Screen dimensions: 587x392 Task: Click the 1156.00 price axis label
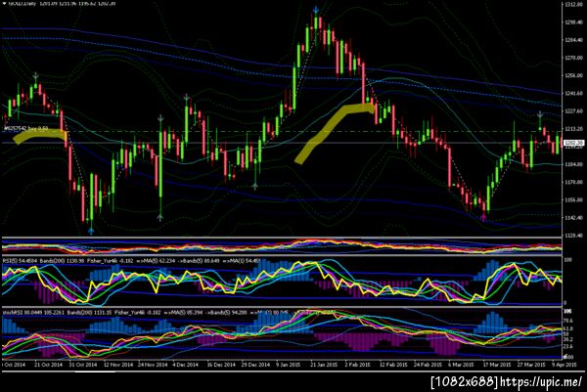[574, 200]
